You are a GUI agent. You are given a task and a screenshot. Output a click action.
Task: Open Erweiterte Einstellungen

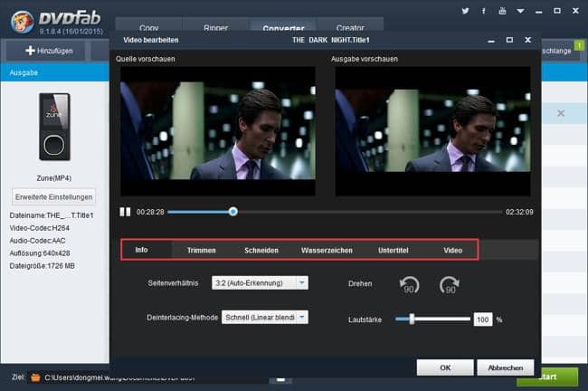[x=53, y=197]
